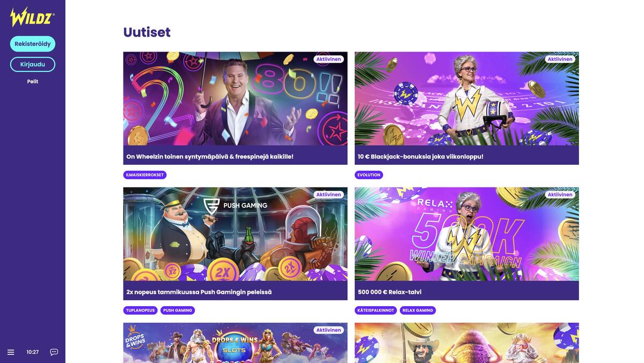Open the live chat icon
Image resolution: width=644 pixels, height=363 pixels.
(54, 352)
